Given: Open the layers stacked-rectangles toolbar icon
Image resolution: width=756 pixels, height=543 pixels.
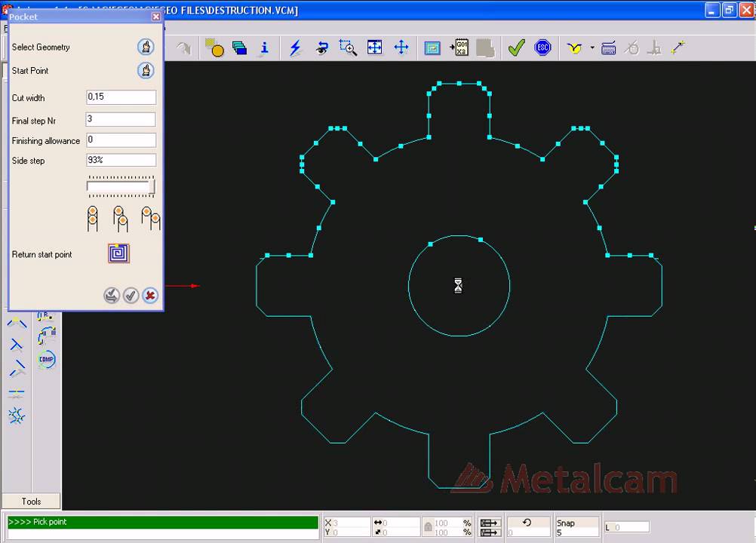Looking at the screenshot, I should pos(239,48).
